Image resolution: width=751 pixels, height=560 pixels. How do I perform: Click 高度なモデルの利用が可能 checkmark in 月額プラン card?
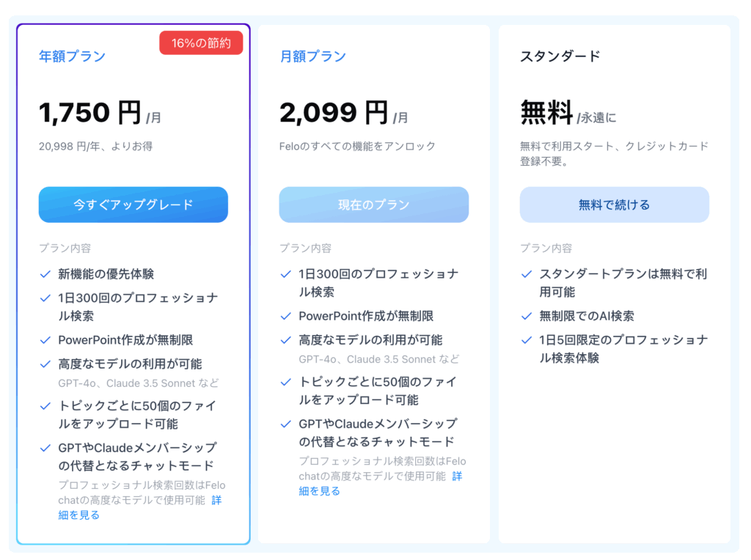click(x=285, y=340)
